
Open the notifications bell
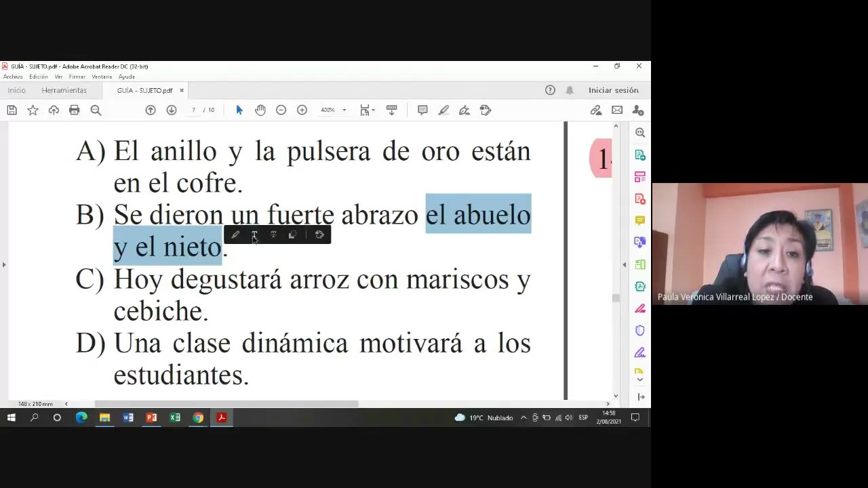tap(570, 90)
